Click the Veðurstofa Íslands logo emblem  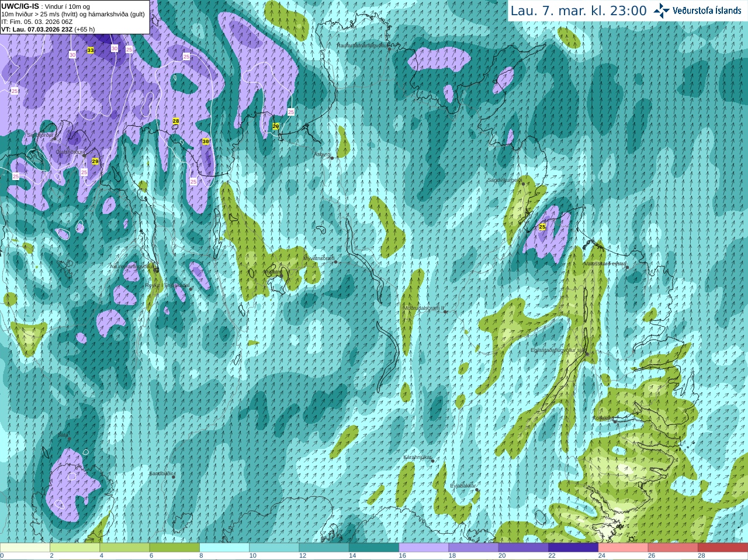click(x=661, y=11)
